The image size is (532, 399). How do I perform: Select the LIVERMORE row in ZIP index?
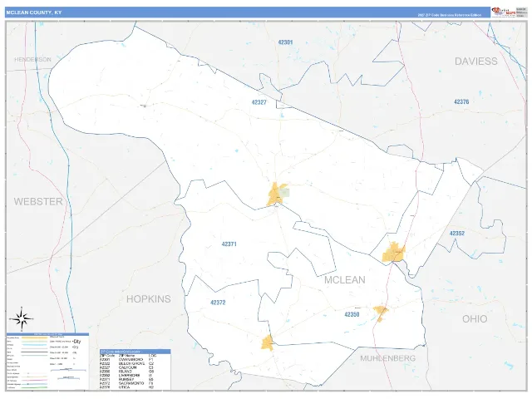tap(135, 375)
